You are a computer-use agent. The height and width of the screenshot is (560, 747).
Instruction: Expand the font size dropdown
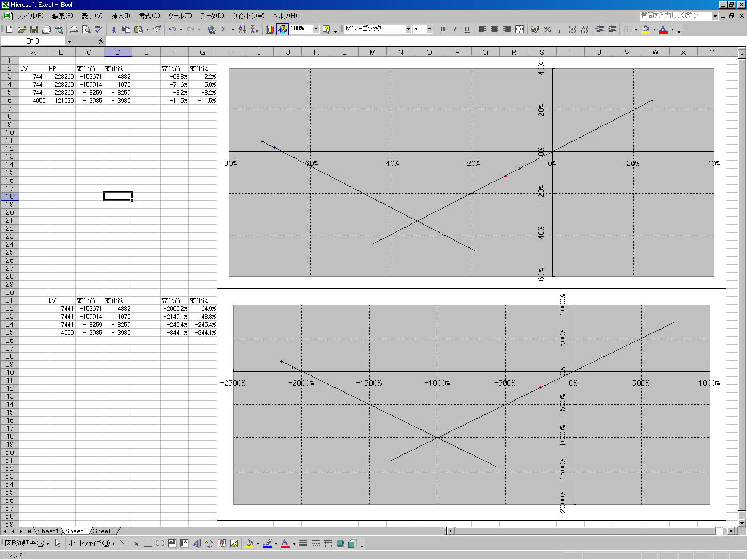tap(430, 29)
